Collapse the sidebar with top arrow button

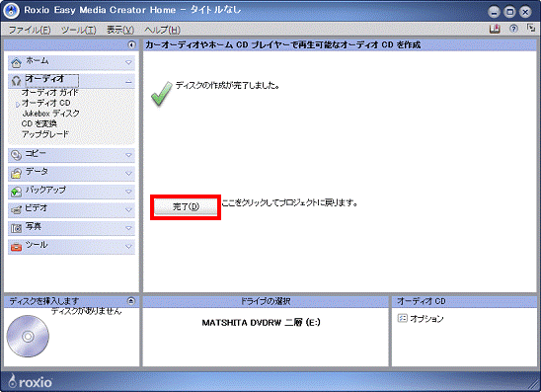(132, 44)
